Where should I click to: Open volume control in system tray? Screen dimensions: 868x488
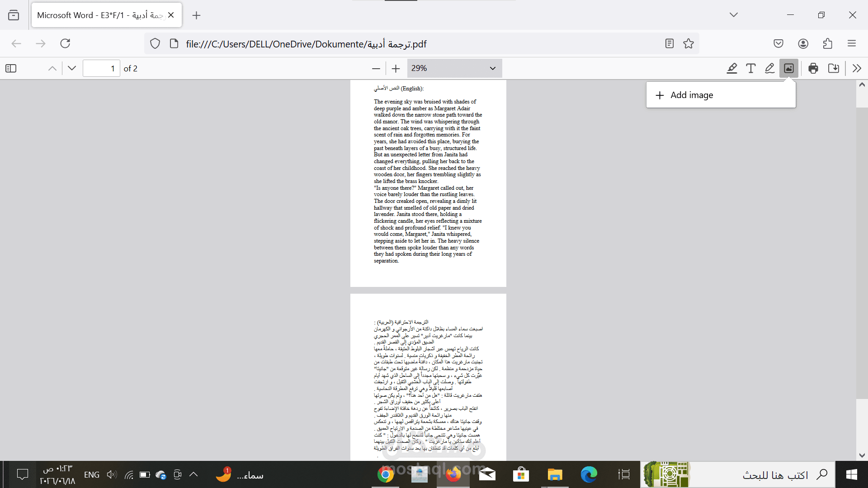coord(112,474)
